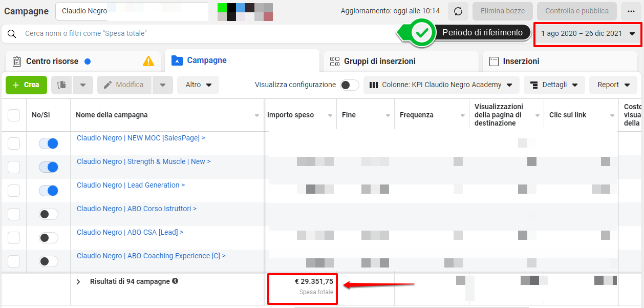Click the duplicate campaign icon button
644x308 pixels.
point(62,85)
